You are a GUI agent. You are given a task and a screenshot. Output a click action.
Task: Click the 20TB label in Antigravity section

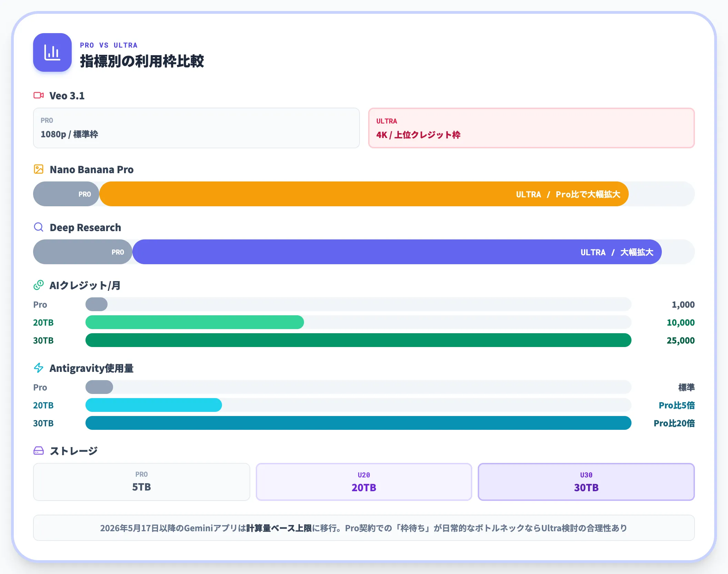point(43,405)
